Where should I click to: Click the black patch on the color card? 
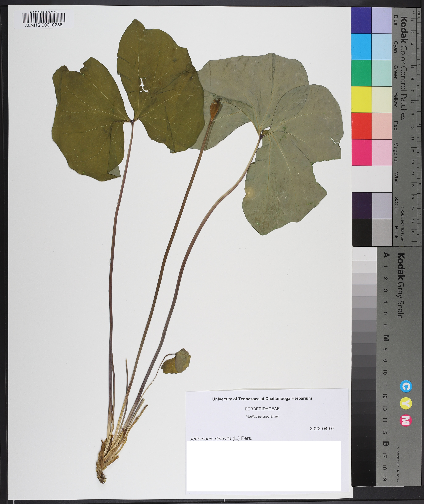point(362,232)
